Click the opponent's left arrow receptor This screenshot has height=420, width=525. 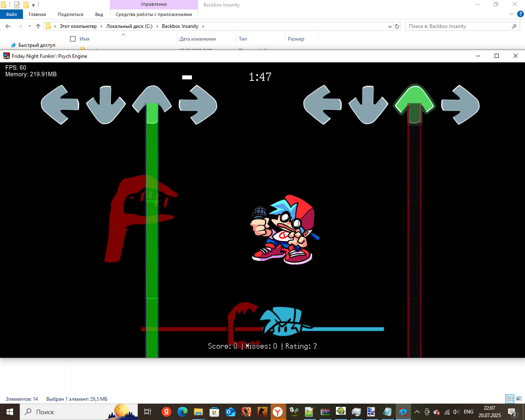[60, 105]
